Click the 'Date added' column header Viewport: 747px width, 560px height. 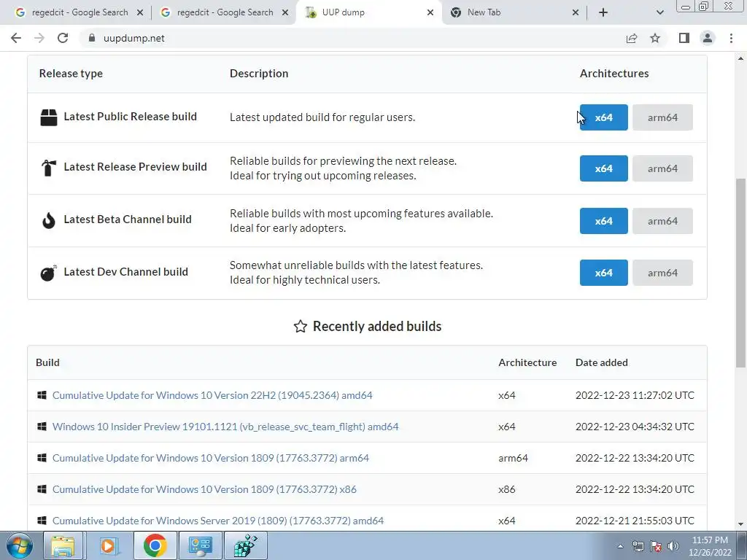click(602, 362)
